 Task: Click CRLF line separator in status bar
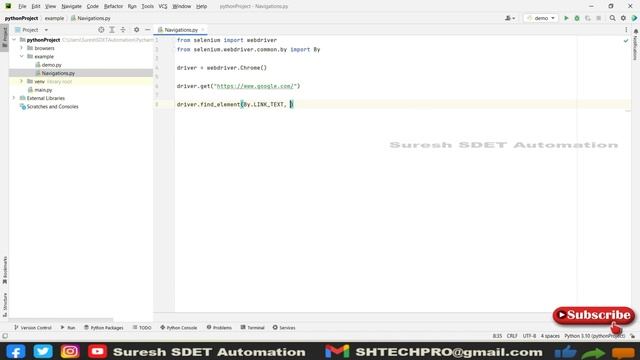(512, 336)
